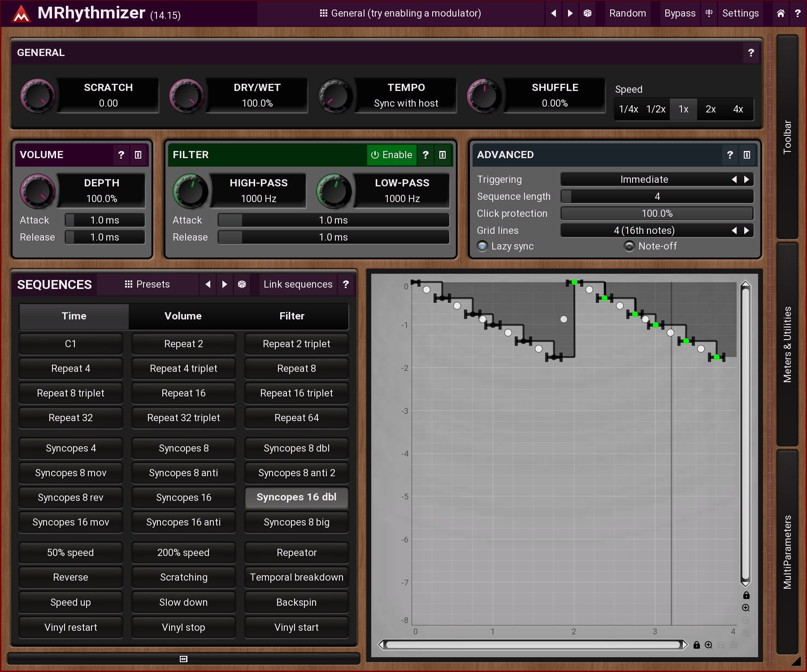The width and height of the screenshot is (807, 672).
Task: Click the home icon in top bar
Action: coord(781,13)
